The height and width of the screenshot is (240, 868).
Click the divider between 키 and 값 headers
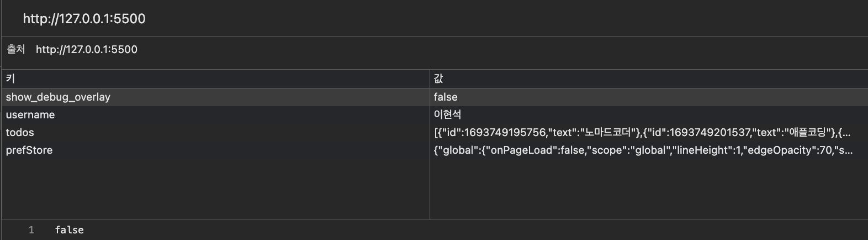tap(430, 79)
